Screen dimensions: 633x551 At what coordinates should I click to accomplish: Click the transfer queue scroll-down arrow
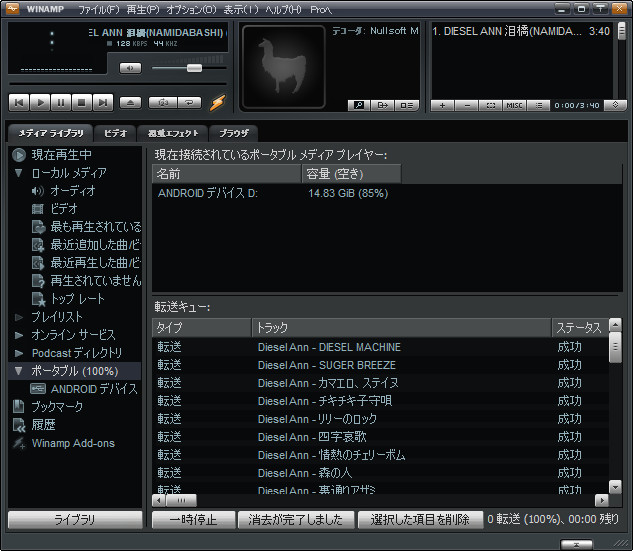(615, 487)
